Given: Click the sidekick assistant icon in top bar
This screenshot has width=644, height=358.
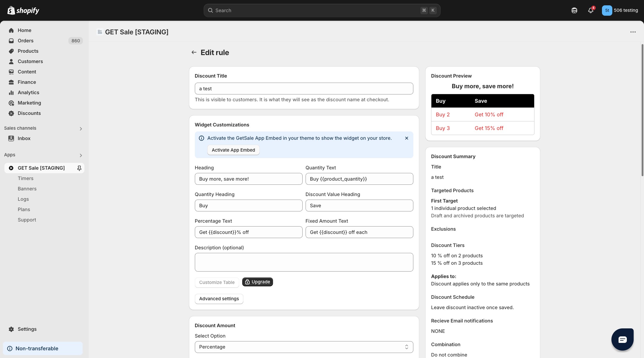Looking at the screenshot, I should coord(574,10).
